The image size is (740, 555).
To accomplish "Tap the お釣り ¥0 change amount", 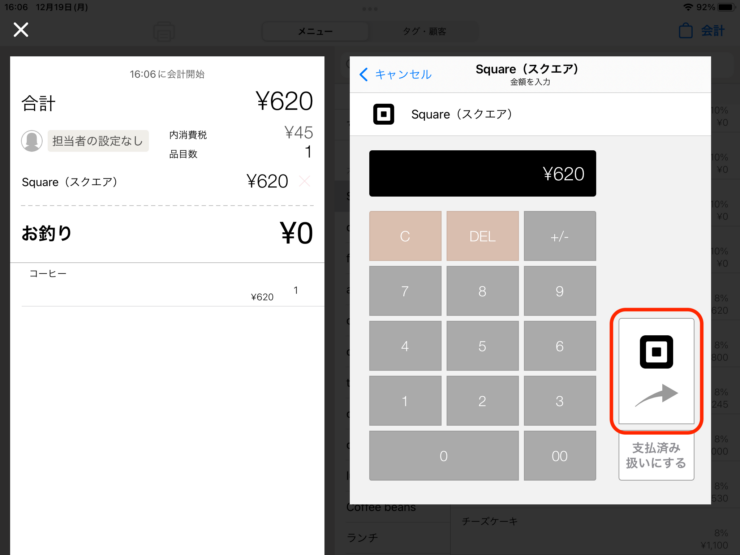I will click(296, 233).
